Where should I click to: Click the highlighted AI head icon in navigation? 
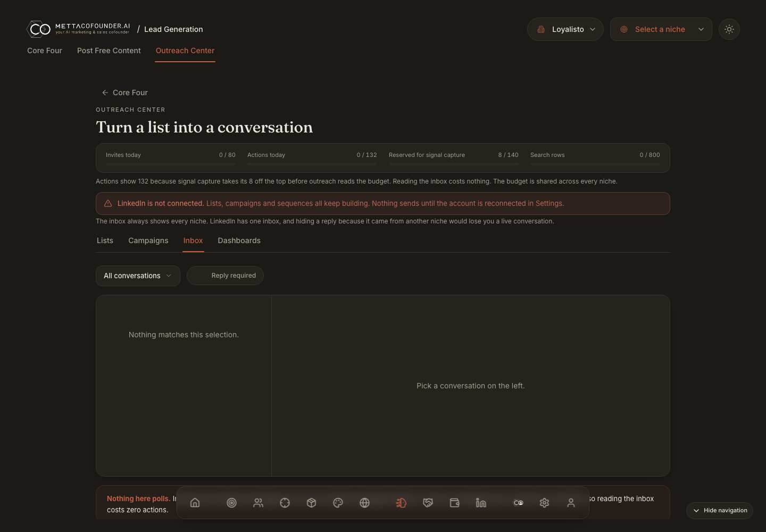[x=401, y=503]
